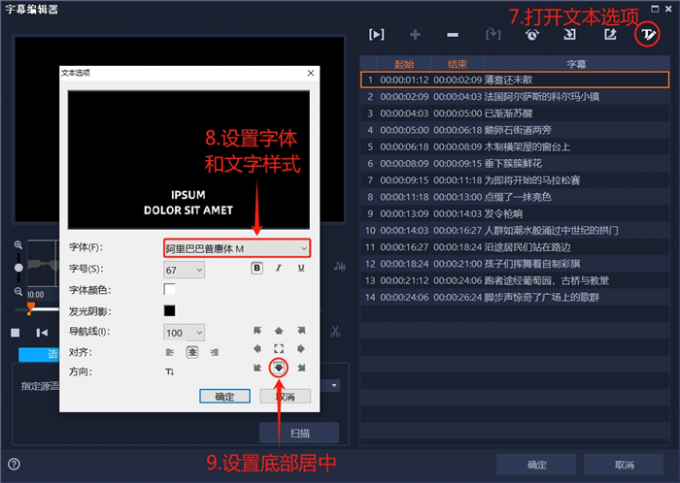
Task: Set text position to bottom-right
Action: (x=301, y=368)
